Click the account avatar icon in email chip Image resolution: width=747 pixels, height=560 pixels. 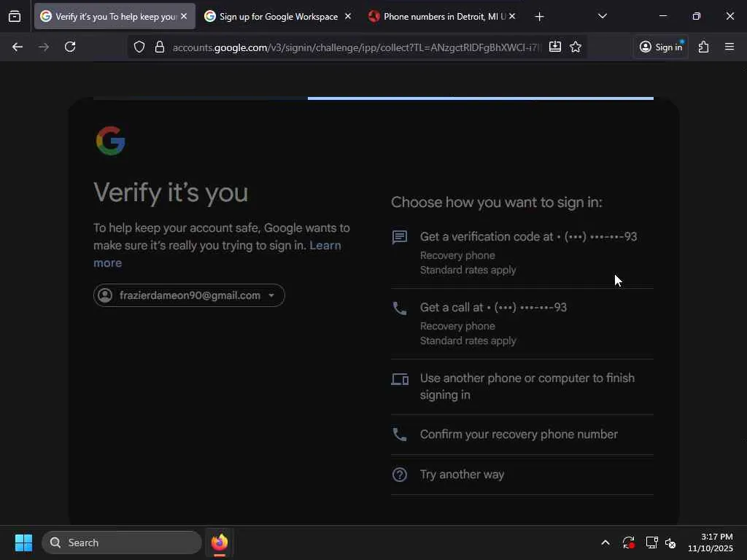pos(105,295)
